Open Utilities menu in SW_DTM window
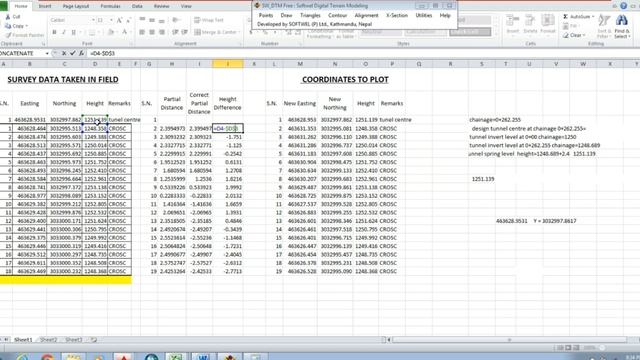The width and height of the screenshot is (640, 360). [x=424, y=15]
